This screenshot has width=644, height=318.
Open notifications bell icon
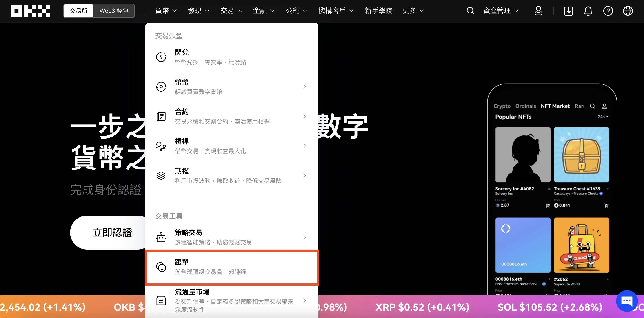(588, 11)
